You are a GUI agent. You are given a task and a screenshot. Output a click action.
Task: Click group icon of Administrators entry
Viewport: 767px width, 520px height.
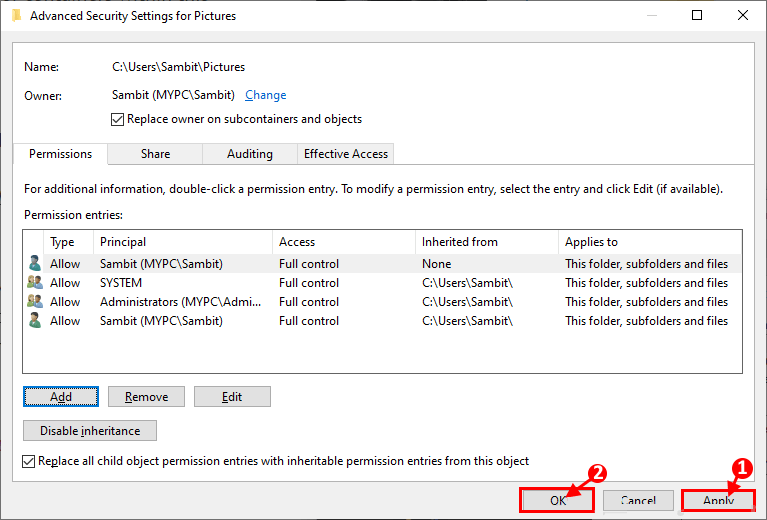[35, 301]
